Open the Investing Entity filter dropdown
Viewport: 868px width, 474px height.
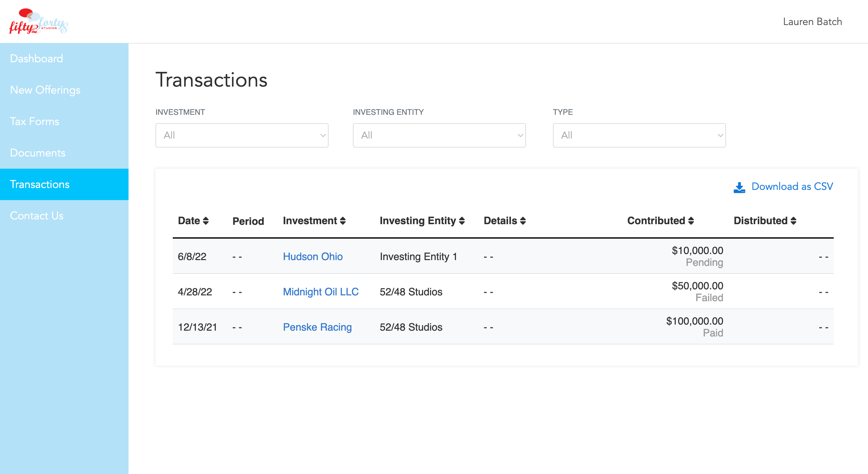(x=439, y=135)
